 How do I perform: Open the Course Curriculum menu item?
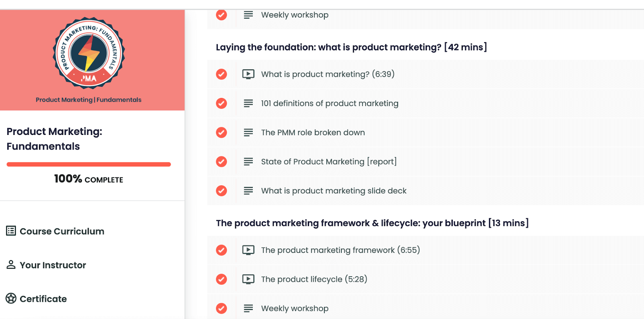click(x=55, y=231)
